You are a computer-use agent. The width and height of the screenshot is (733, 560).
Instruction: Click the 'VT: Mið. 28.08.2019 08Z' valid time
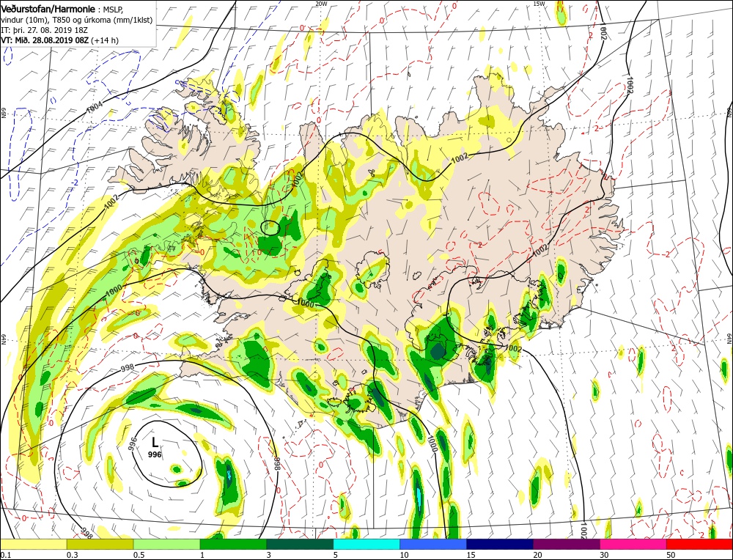pyautogui.click(x=45, y=40)
